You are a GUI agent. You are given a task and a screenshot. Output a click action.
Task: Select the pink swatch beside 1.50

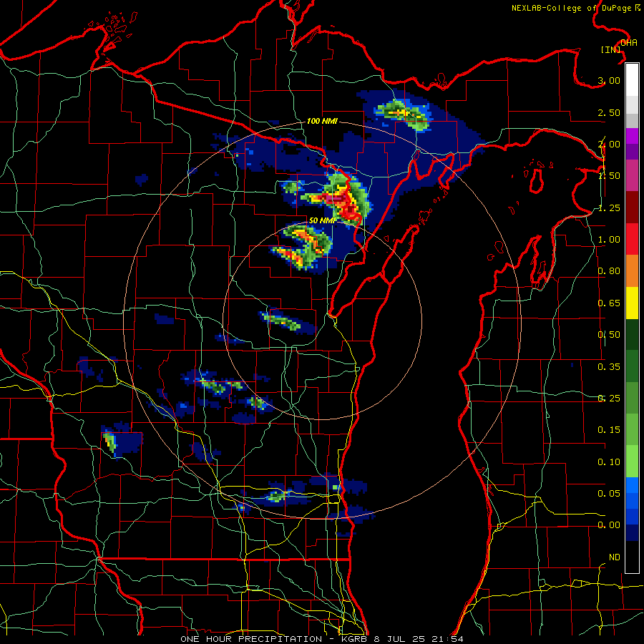click(632, 176)
